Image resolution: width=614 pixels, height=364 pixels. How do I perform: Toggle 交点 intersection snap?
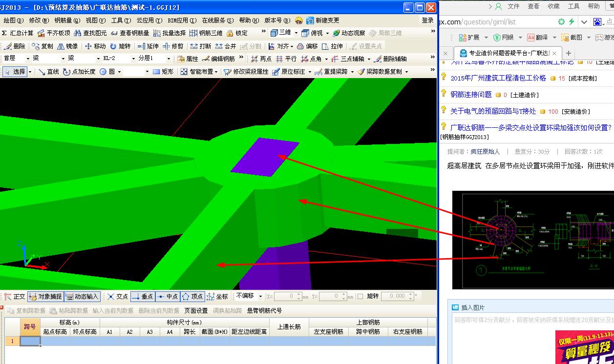tap(117, 296)
